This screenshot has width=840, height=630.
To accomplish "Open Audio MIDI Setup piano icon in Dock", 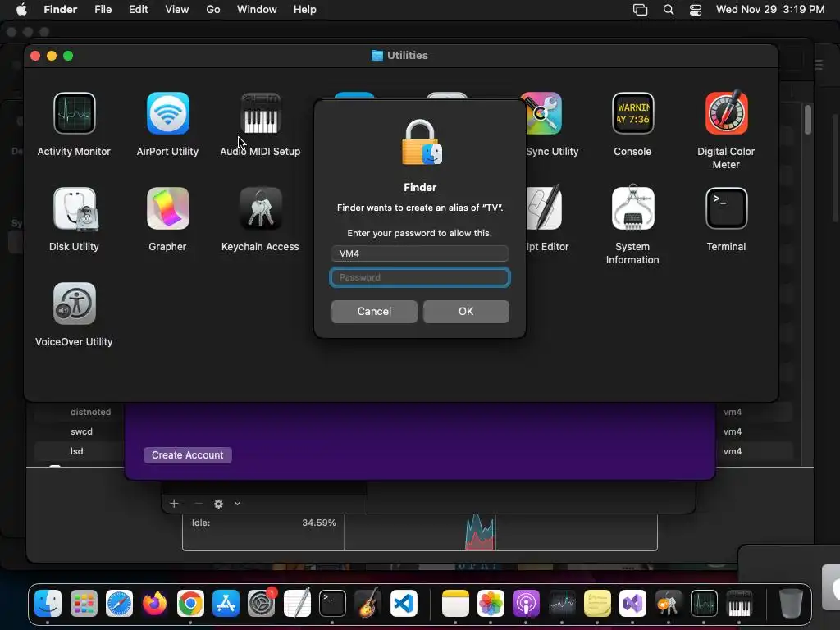I will click(739, 605).
